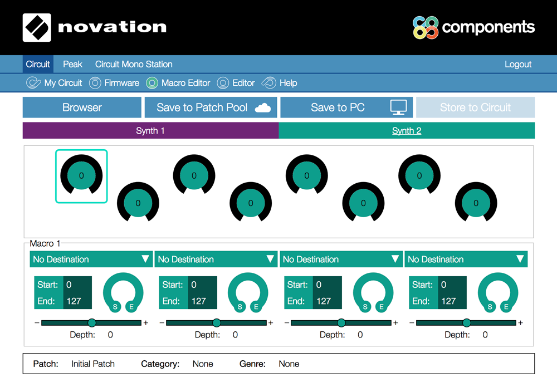This screenshot has width=557, height=392.
Task: Open the first No Destination dropdown
Action: (x=91, y=259)
